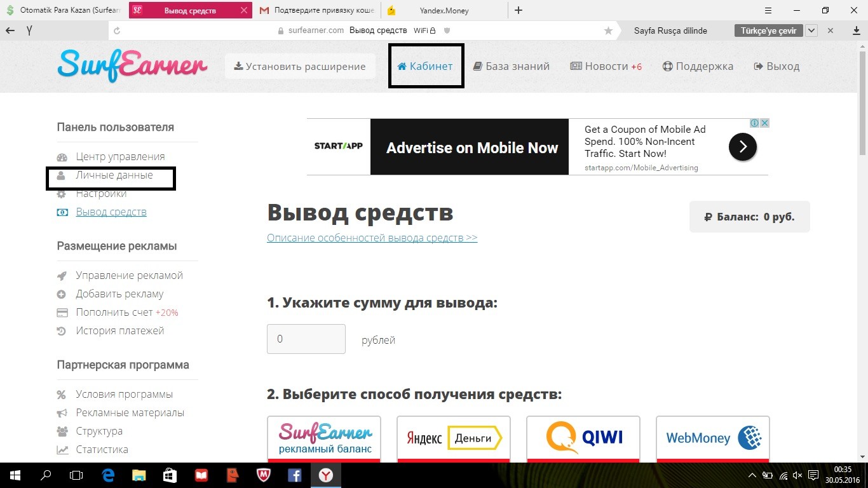Open Новости in the top navigation
This screenshot has width=868, height=488.
(606, 66)
